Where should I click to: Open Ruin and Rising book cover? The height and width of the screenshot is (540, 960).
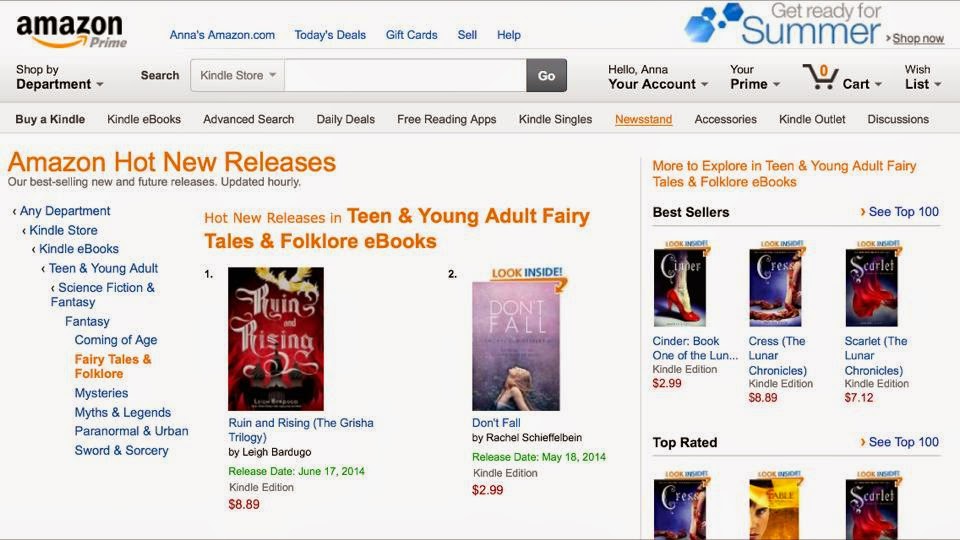[x=275, y=338]
